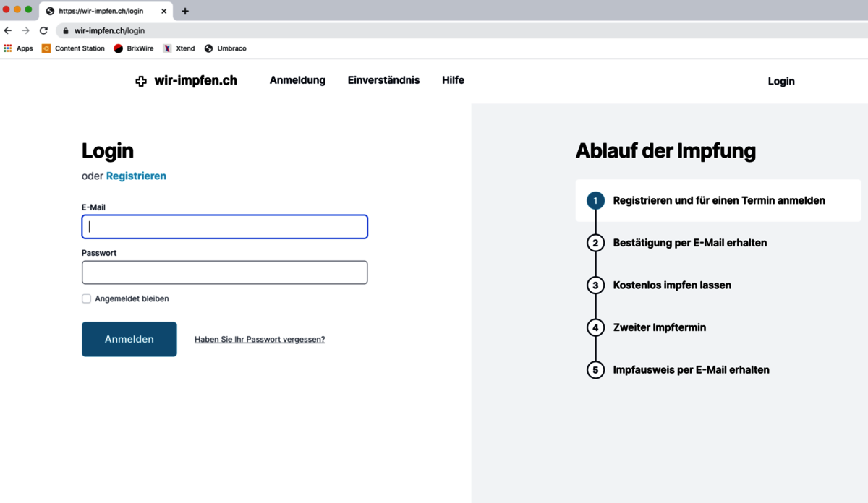Open the Xtend bookmark
The height and width of the screenshot is (503, 868).
pos(179,48)
